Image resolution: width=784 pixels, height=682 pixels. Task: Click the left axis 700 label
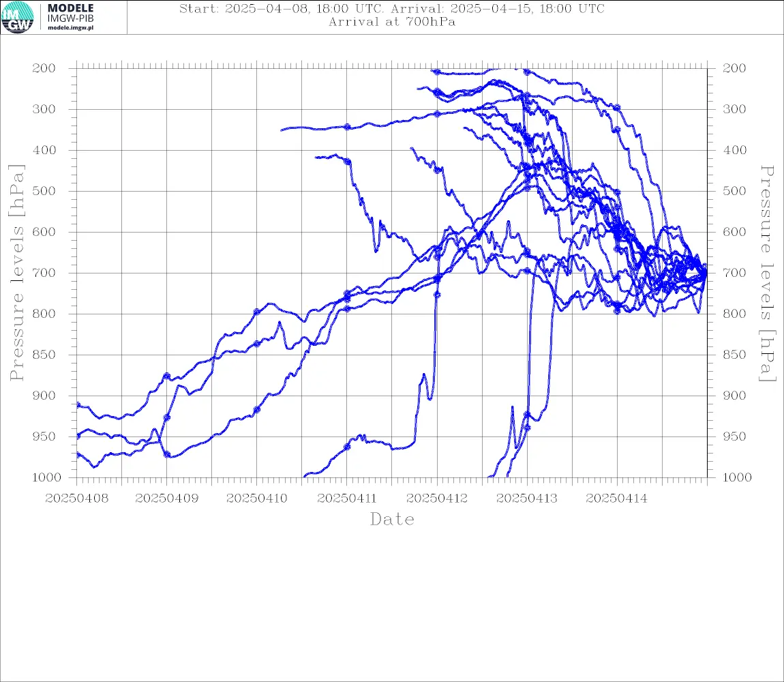[44, 273]
